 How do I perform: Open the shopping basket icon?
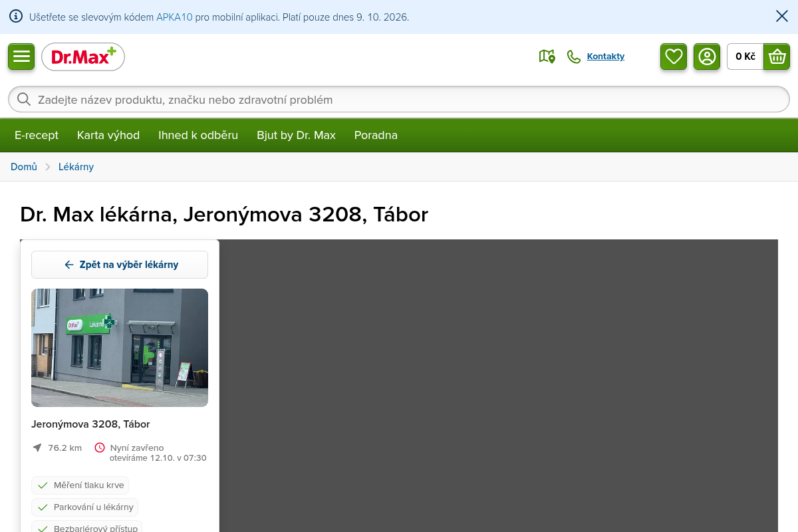coord(777,57)
